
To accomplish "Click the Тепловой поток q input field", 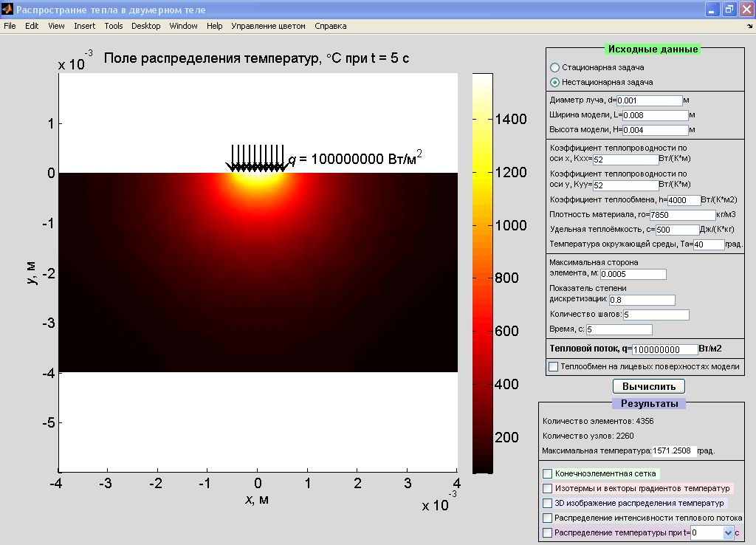I will click(x=664, y=349).
